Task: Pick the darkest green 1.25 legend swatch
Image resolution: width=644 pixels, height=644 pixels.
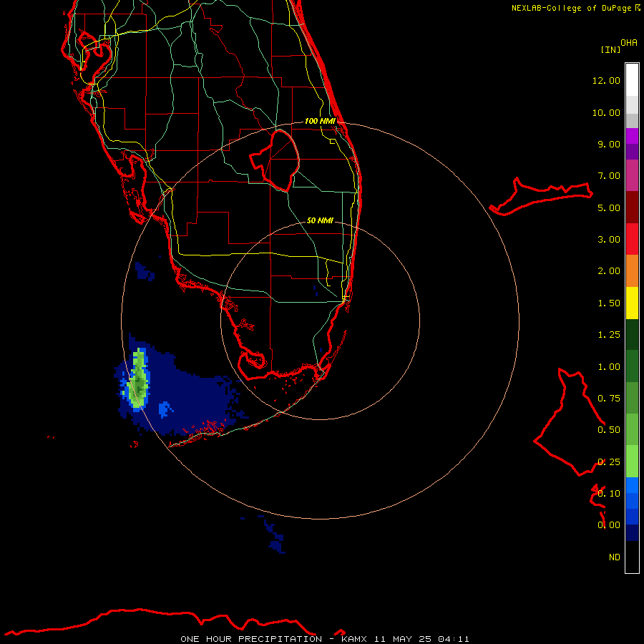Action: (632, 335)
